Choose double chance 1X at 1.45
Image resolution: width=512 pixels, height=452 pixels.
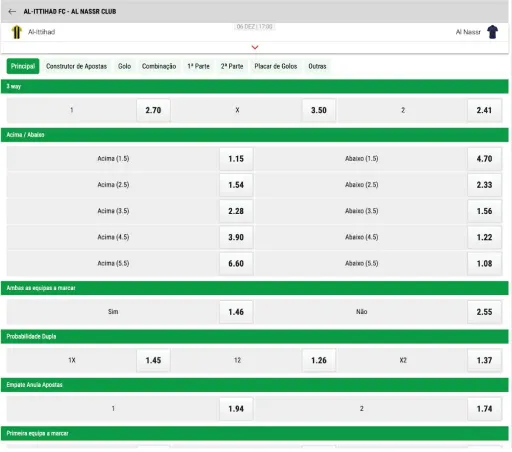tap(153, 360)
